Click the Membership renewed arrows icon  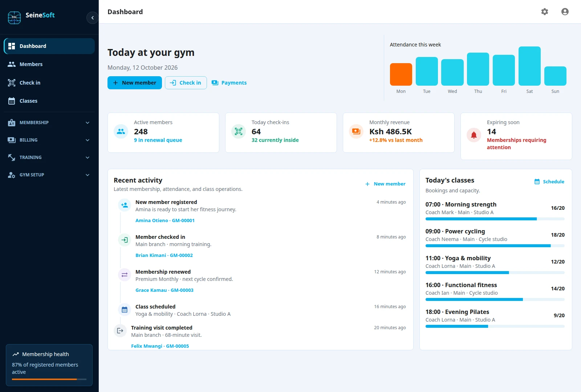(125, 275)
